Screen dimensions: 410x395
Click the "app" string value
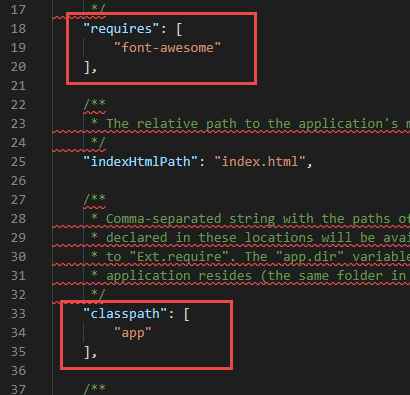(133, 333)
